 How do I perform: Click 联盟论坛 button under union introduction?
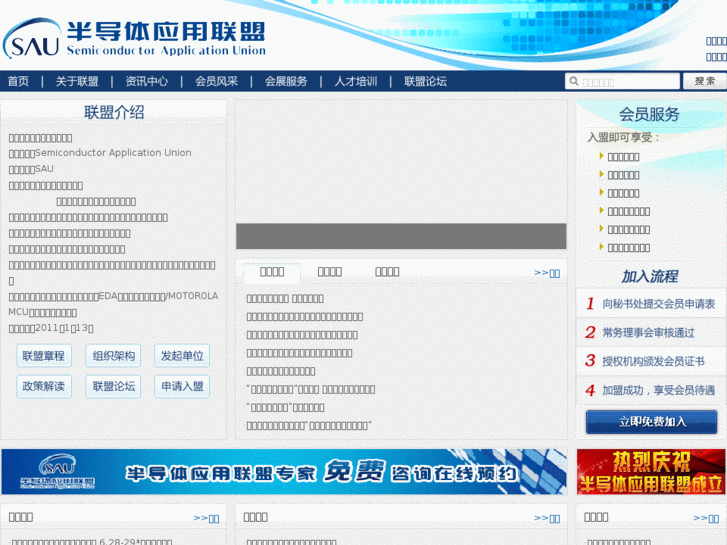point(113,386)
